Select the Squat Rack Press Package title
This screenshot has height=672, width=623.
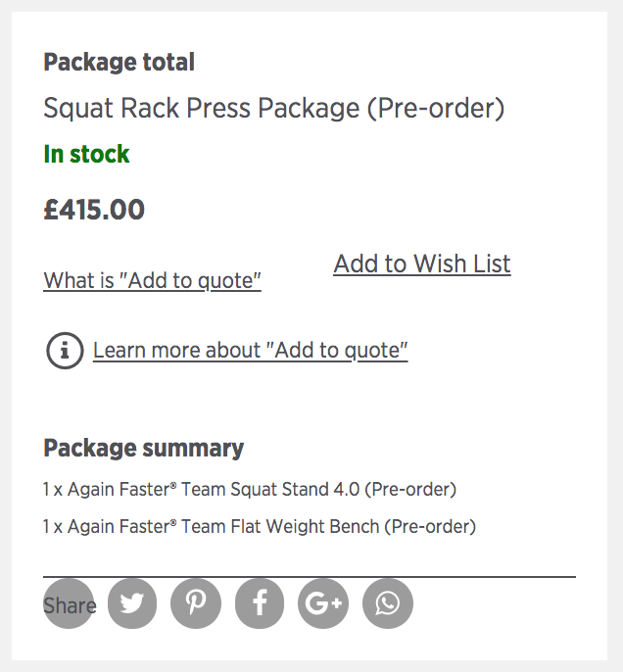(274, 108)
